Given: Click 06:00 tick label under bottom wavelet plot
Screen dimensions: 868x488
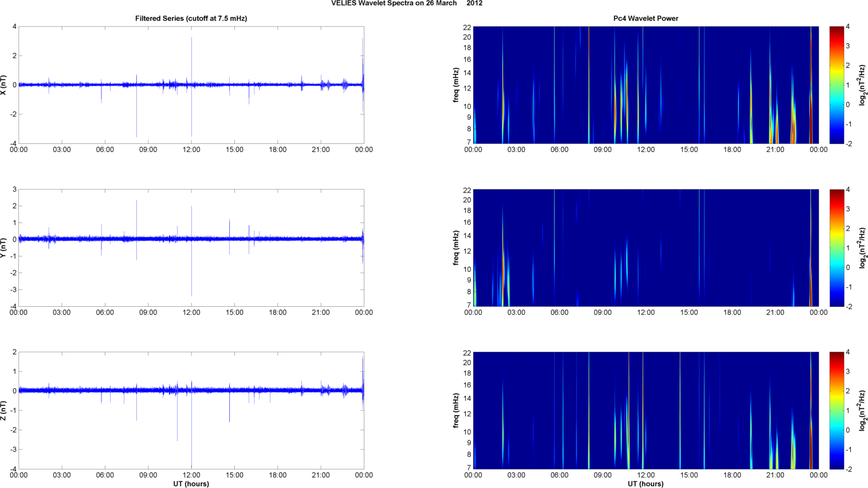Looking at the screenshot, I should 560,475.
